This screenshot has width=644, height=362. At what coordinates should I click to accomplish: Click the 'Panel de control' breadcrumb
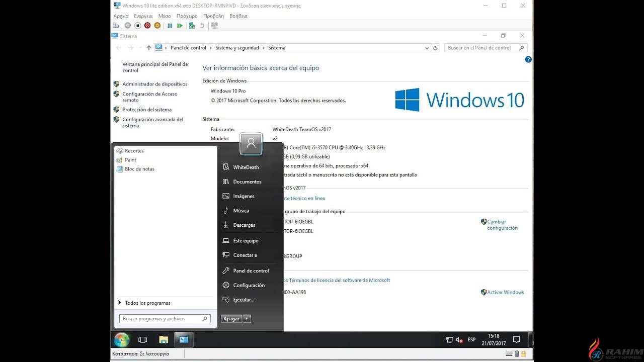click(x=188, y=48)
